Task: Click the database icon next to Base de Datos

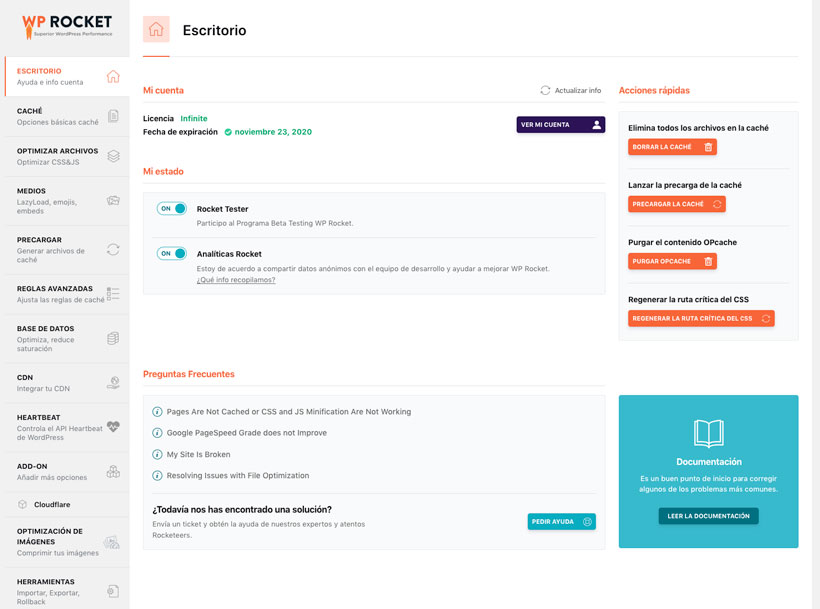Action: [x=113, y=338]
